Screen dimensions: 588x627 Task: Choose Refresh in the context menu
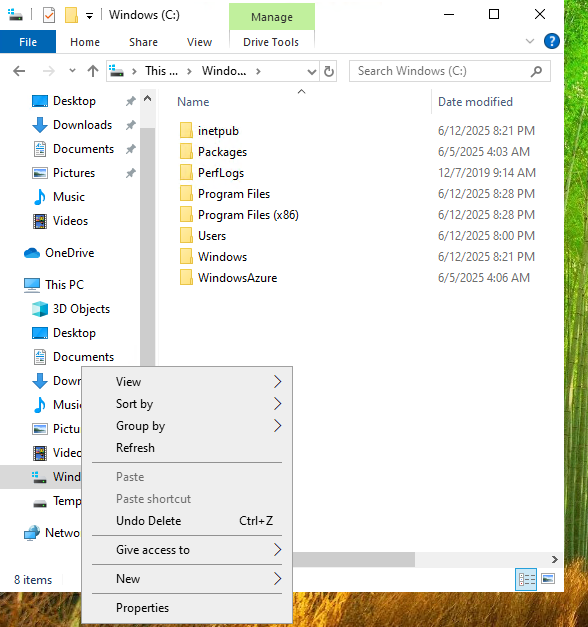[x=187, y=448]
